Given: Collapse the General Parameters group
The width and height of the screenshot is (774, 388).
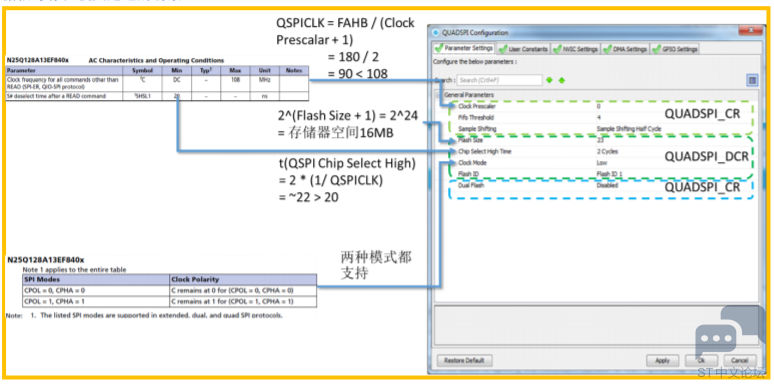Looking at the screenshot, I should click(437, 94).
